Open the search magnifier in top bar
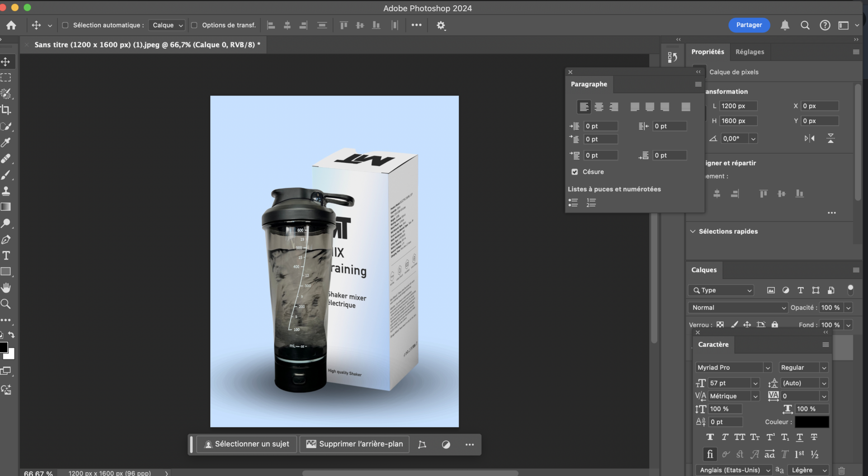Viewport: 868px width, 476px height. click(805, 25)
